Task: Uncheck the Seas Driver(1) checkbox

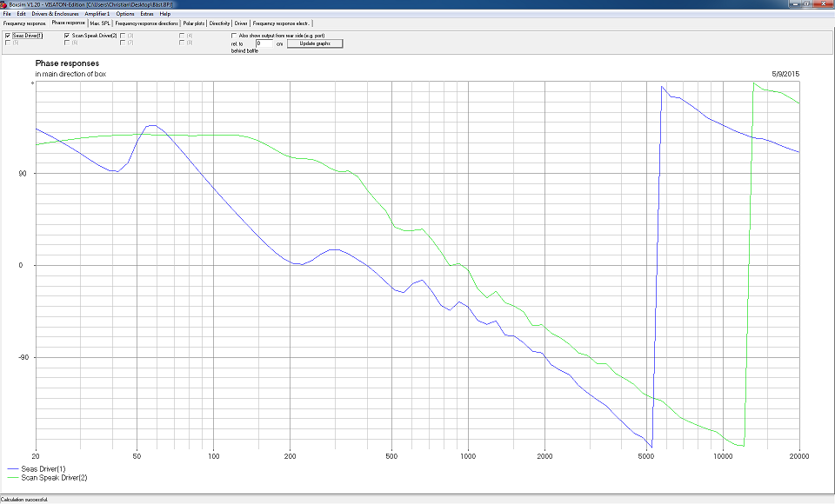Action: click(8, 36)
